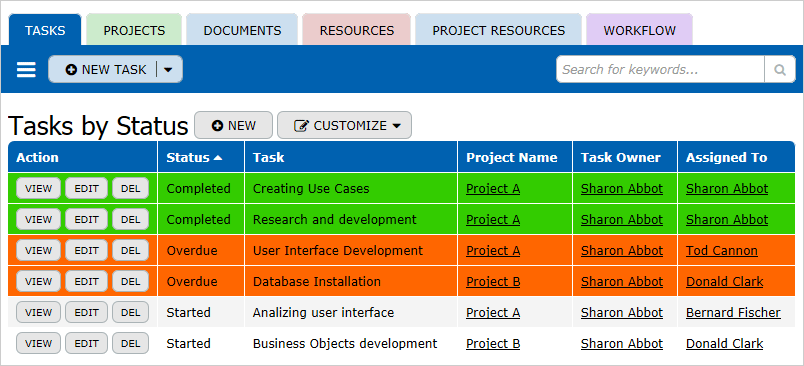
Task: View the Analizing user interface task
Action: [x=38, y=312]
